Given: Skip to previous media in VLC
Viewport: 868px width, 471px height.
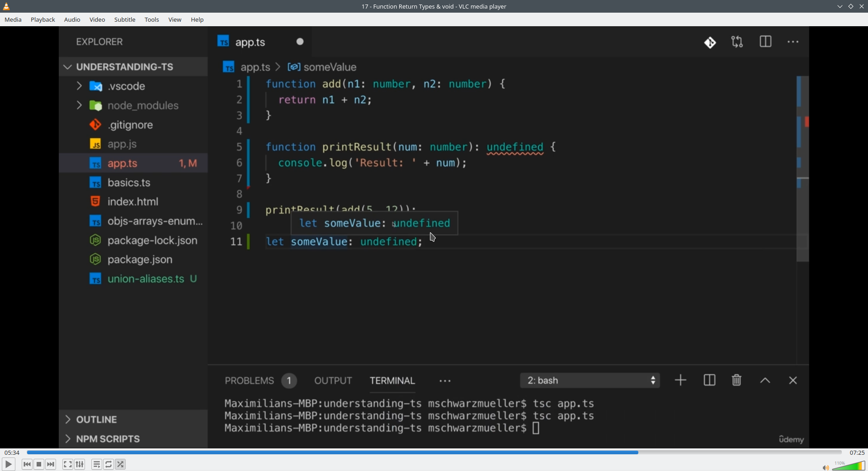Looking at the screenshot, I should [27, 464].
